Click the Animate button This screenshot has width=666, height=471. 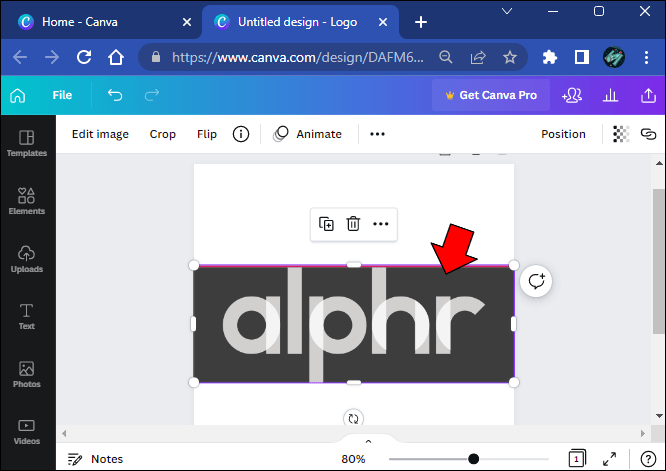[x=308, y=134]
